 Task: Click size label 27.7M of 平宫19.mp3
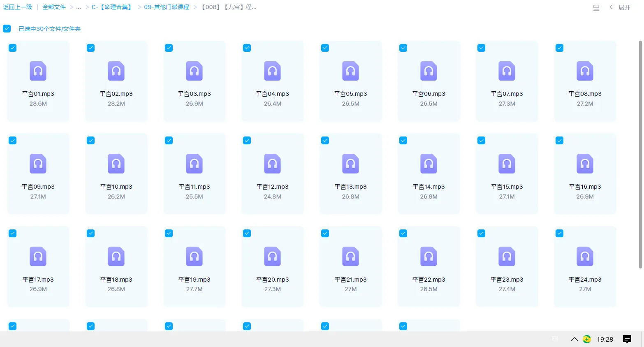point(194,289)
